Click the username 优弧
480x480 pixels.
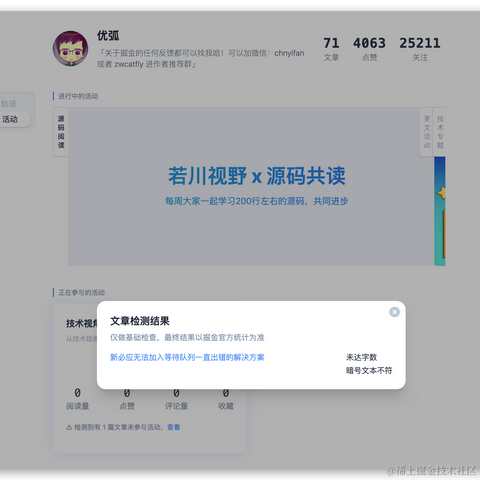[x=108, y=35]
